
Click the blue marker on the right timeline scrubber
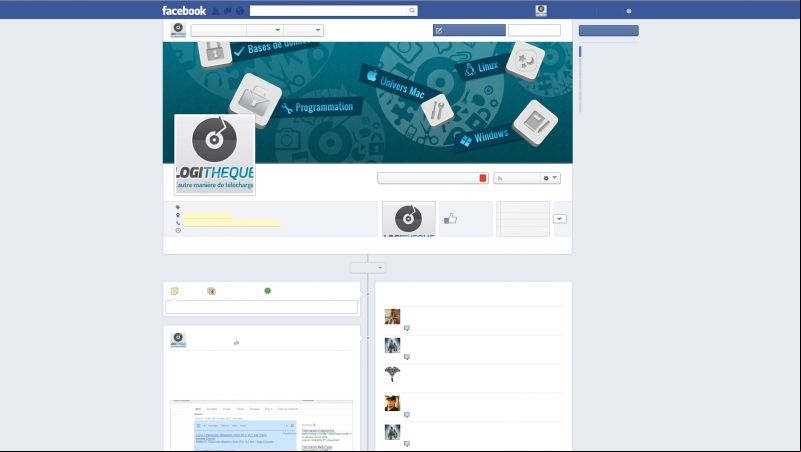pos(580,52)
